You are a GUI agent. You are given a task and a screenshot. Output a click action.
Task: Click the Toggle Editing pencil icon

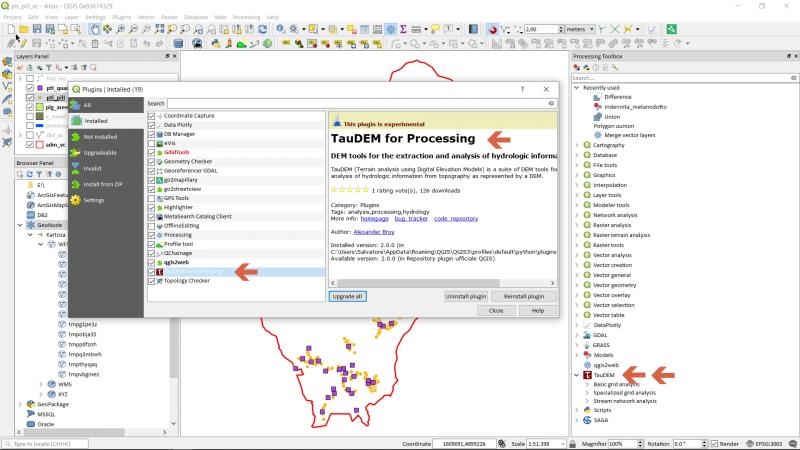(x=23, y=44)
